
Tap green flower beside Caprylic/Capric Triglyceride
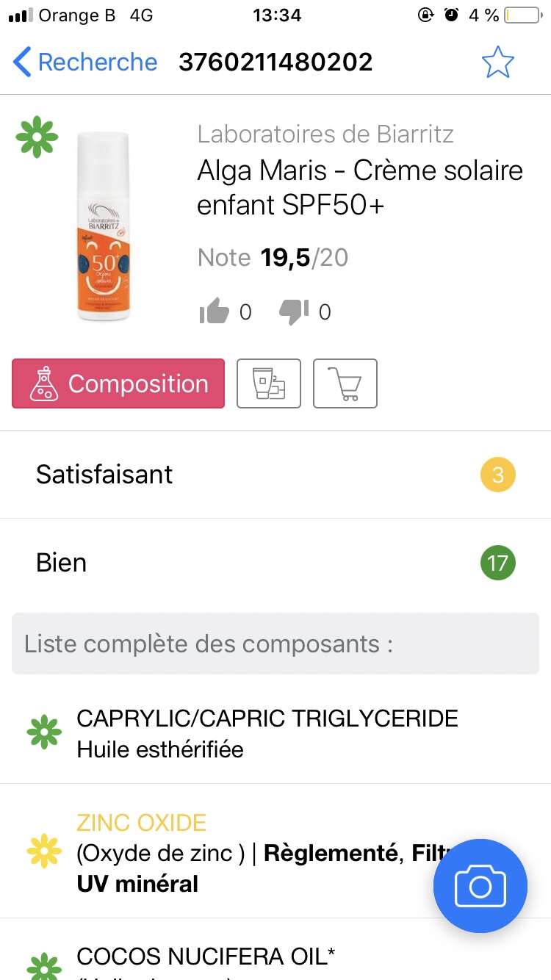click(x=44, y=732)
